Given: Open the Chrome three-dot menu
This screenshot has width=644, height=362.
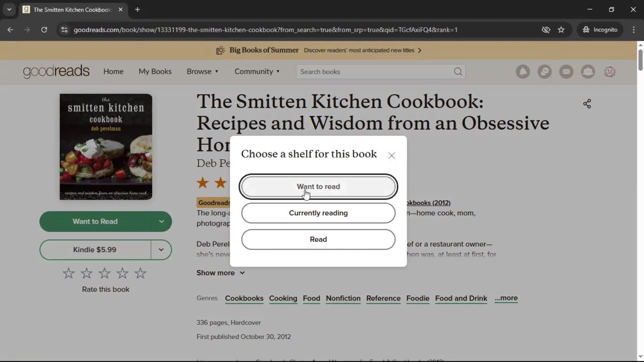Looking at the screenshot, I should click(634, 30).
